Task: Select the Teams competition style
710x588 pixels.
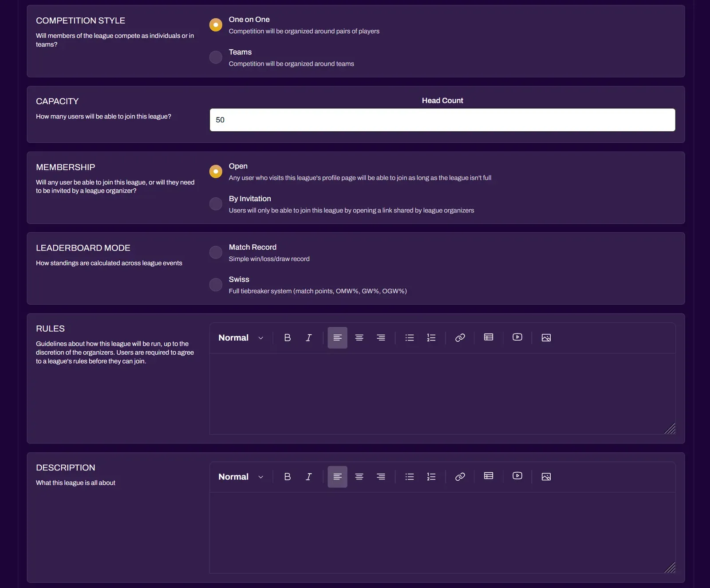Action: (x=216, y=57)
